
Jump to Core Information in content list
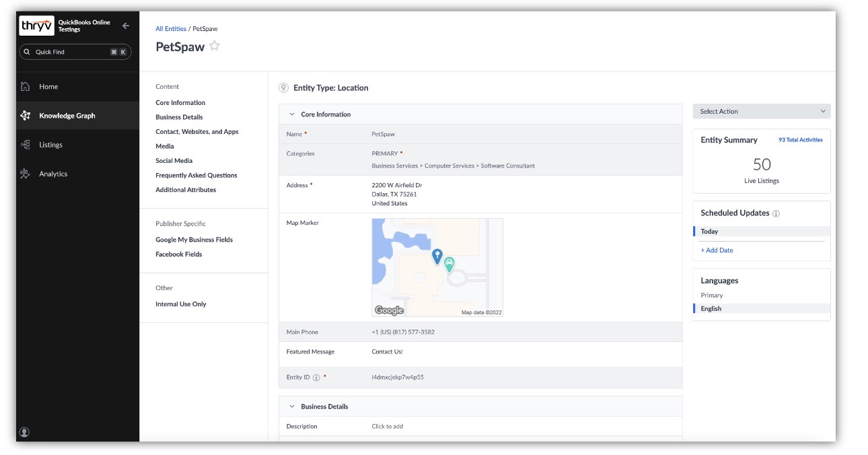tap(180, 103)
